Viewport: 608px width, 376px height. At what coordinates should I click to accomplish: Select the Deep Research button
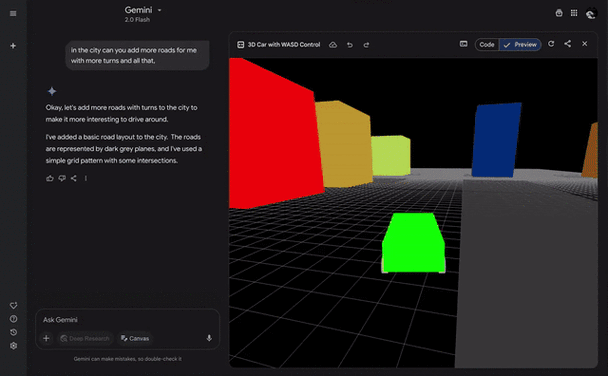[85, 338]
